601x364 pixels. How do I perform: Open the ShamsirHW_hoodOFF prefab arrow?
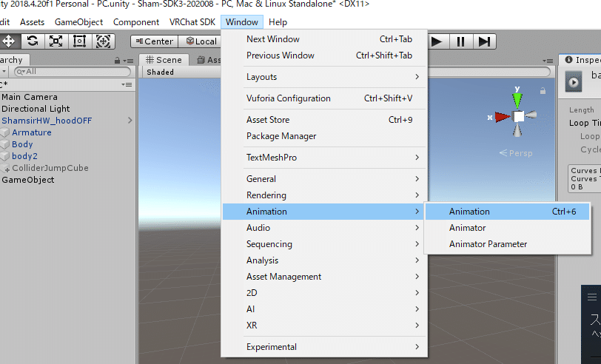130,121
